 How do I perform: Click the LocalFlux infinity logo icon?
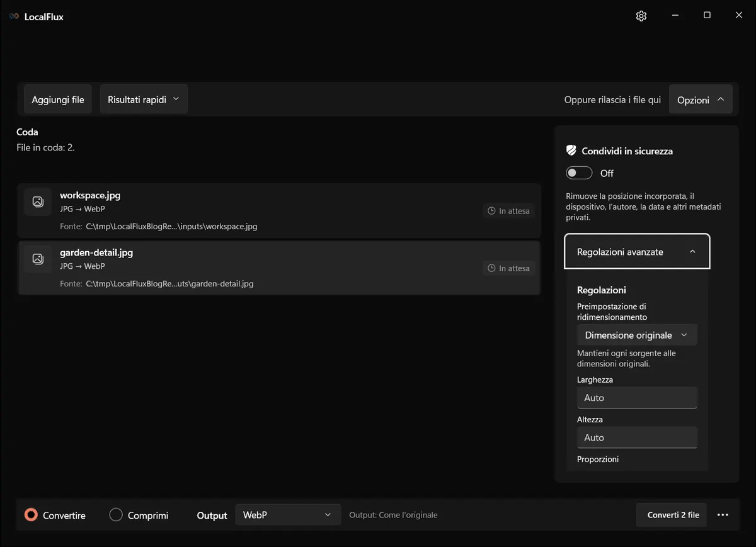pos(14,17)
